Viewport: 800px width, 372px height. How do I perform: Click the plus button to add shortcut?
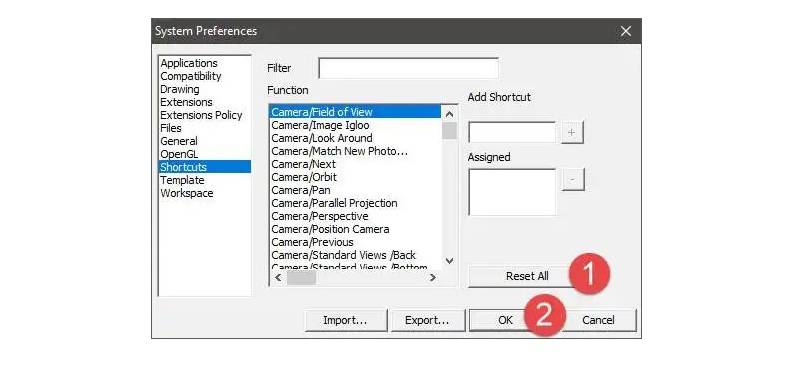click(x=572, y=133)
